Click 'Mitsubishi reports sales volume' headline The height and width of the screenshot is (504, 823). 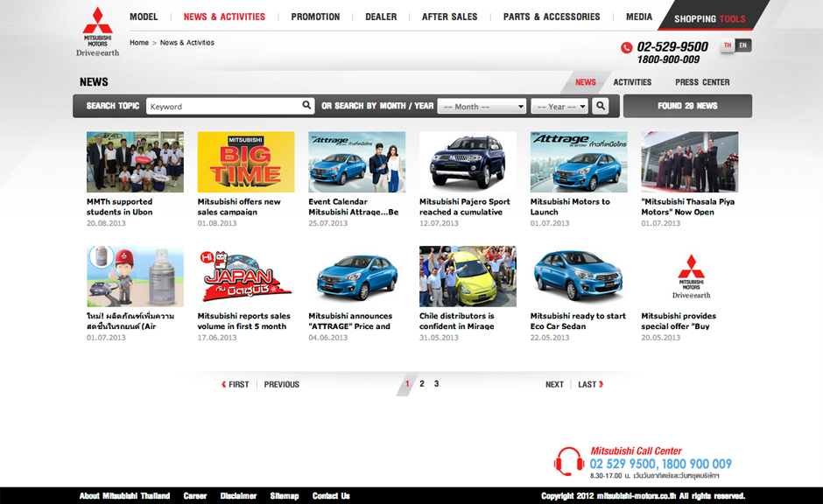(x=243, y=321)
